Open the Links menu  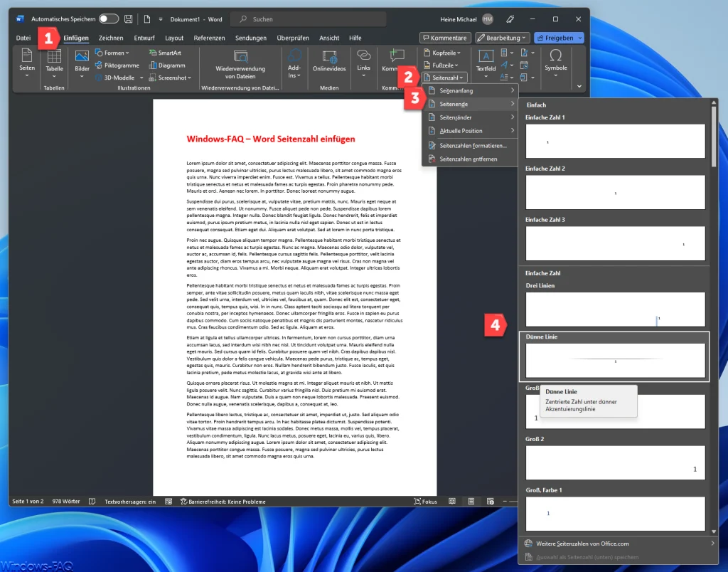[363, 64]
